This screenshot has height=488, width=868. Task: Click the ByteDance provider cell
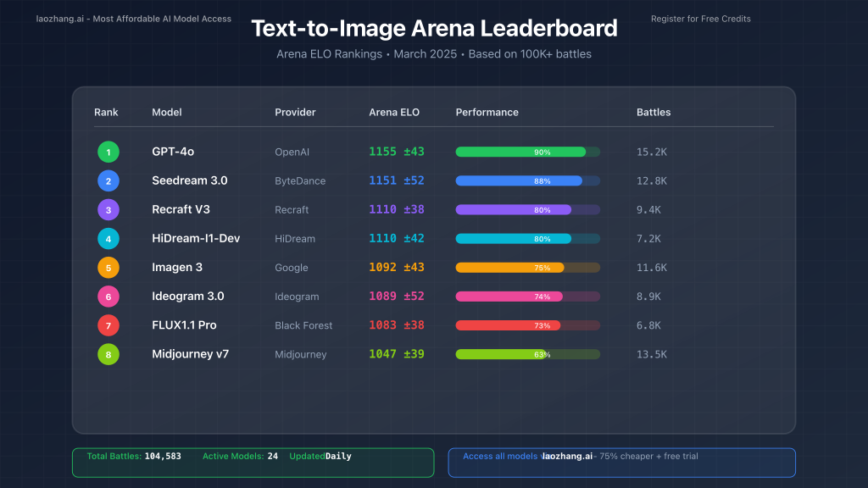point(300,181)
